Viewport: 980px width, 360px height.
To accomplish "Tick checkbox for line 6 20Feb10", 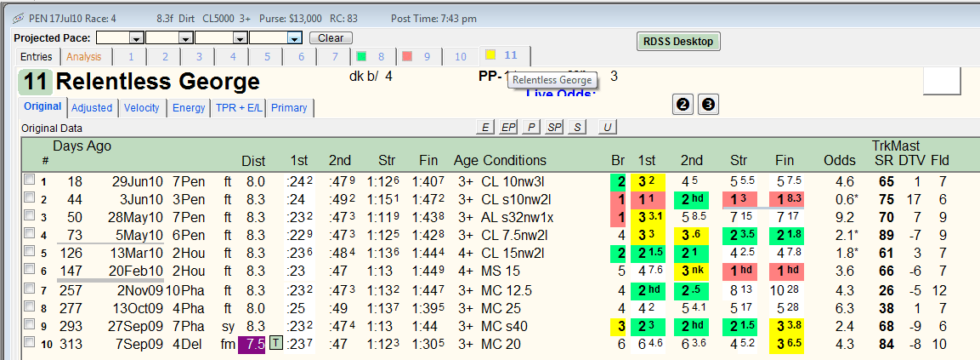I will point(30,270).
